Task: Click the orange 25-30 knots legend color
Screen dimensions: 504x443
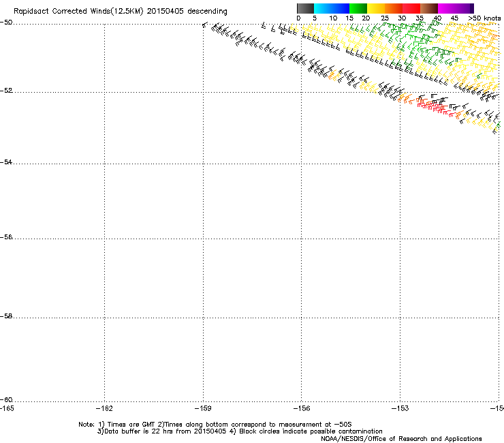Action: [x=394, y=8]
